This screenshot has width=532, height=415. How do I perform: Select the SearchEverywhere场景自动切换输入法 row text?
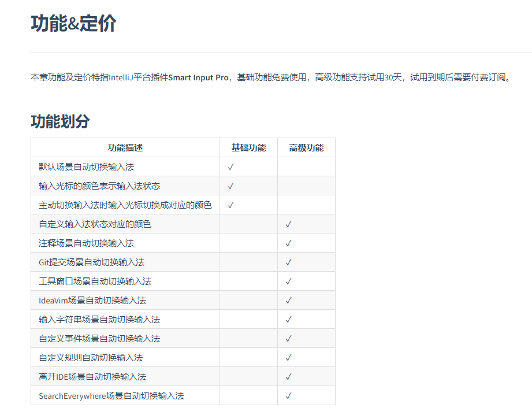(111, 396)
